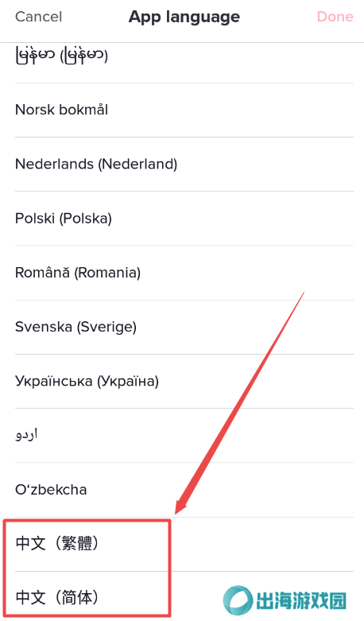The height and width of the screenshot is (621, 364).
Task: Click empty right side of Polski row
Action: (258, 218)
